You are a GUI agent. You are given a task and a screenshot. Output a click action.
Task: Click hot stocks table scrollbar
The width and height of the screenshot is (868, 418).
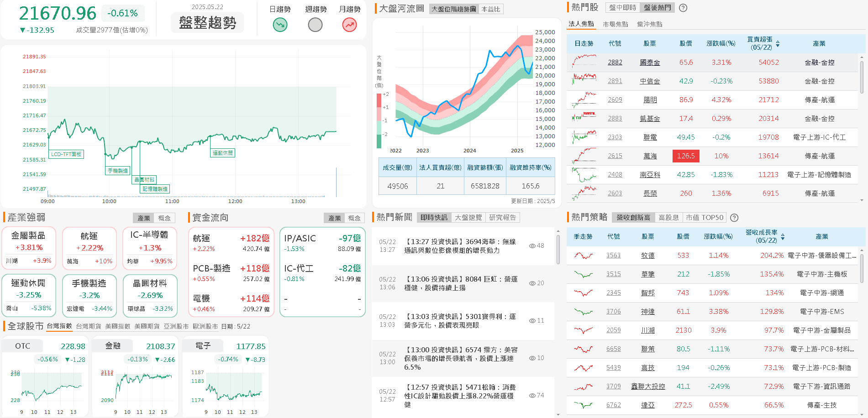pyautogui.click(x=862, y=78)
